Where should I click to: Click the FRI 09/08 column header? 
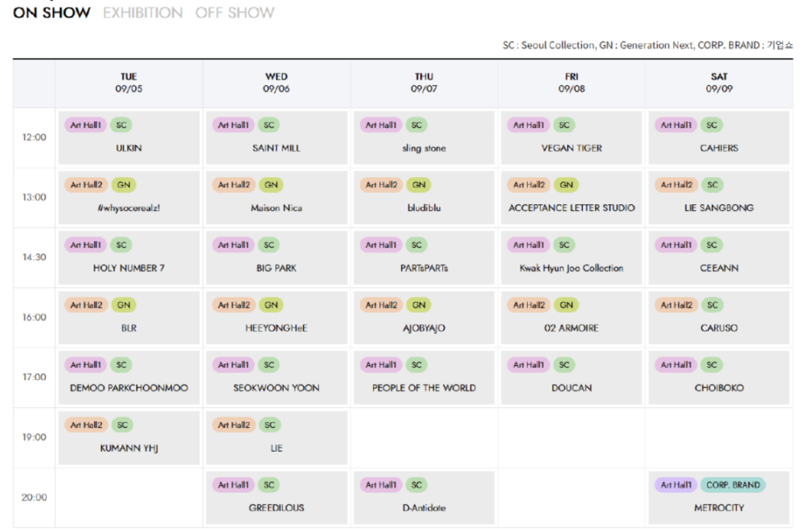[x=571, y=83]
